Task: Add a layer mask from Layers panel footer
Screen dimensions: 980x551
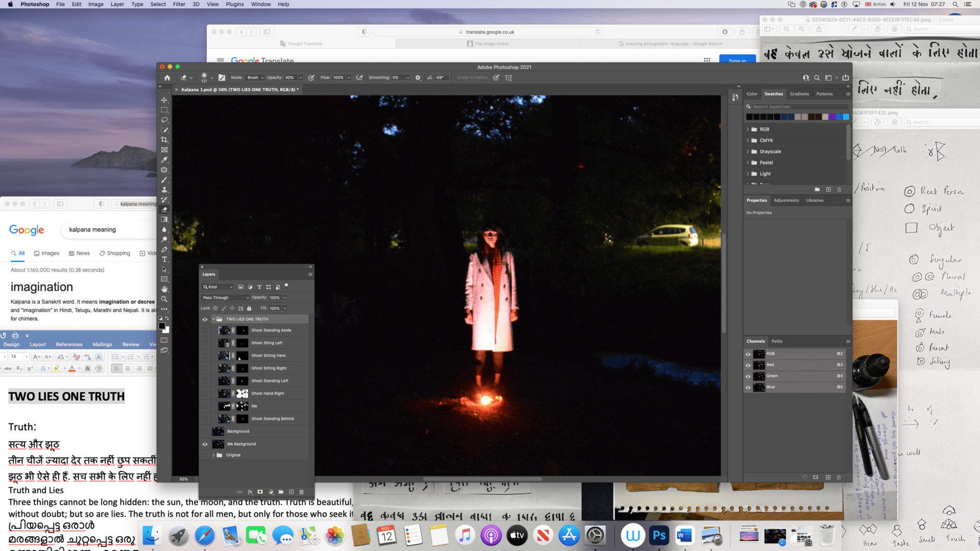Action: tap(260, 492)
